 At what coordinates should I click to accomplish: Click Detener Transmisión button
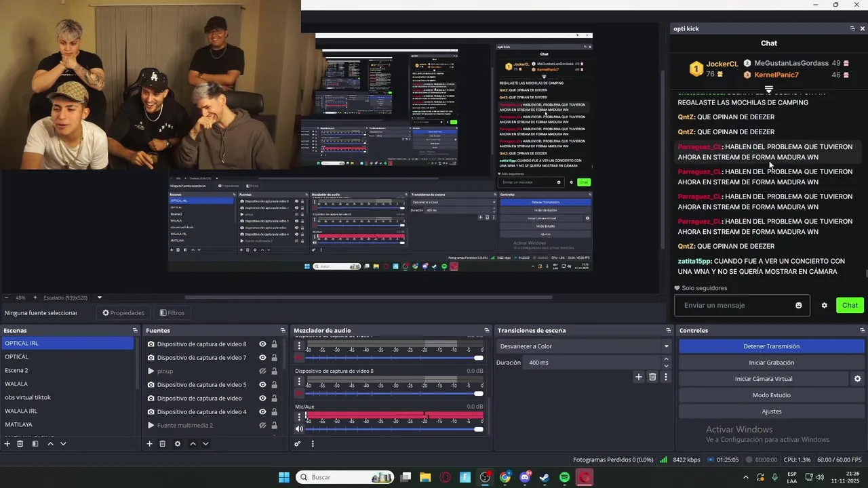772,346
